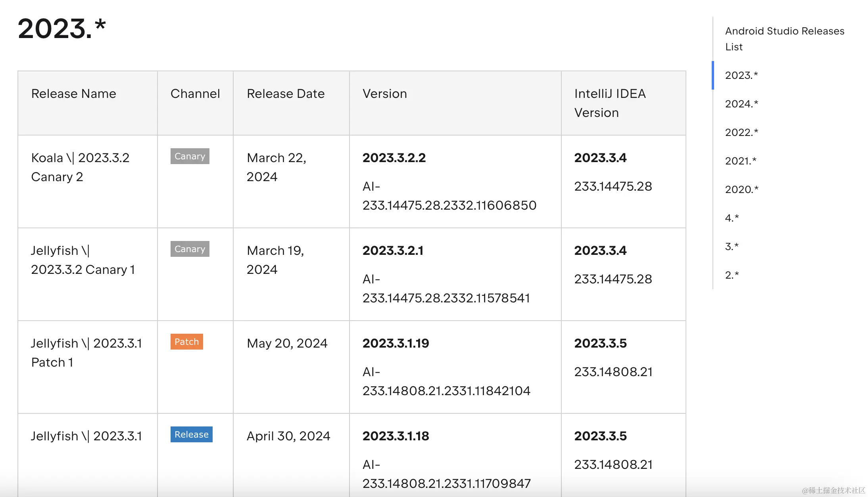Click the orange Patch channel badge
Screen dimensions: 868x497
[x=186, y=342]
